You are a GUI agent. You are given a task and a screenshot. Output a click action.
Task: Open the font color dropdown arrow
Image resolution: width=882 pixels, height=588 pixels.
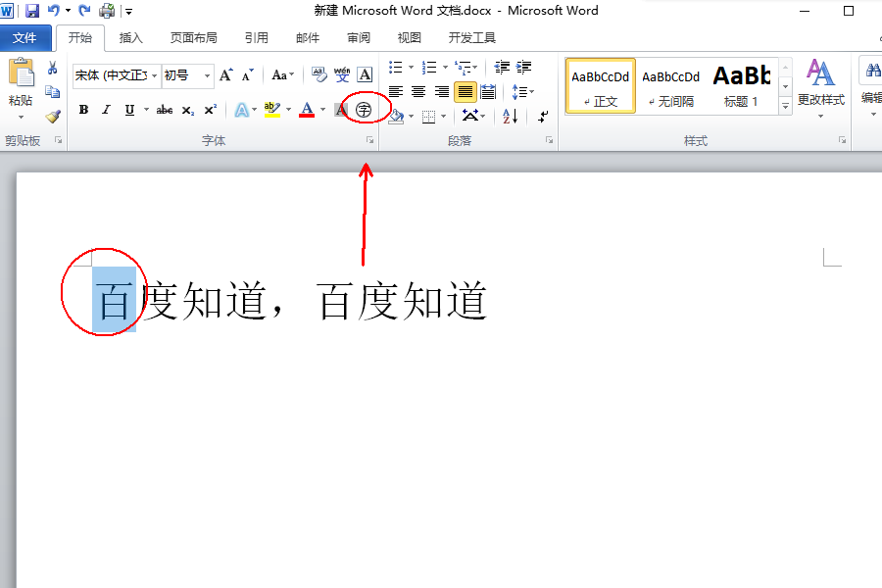coord(322,110)
